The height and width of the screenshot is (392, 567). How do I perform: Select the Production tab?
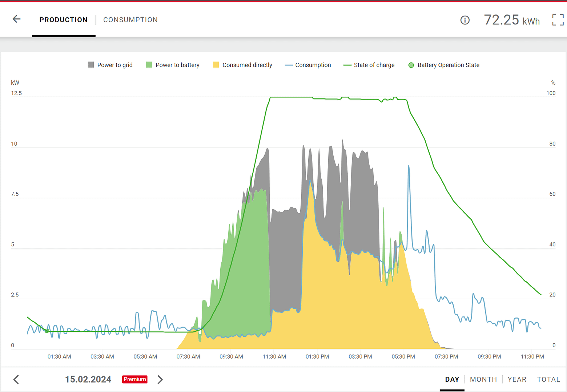pyautogui.click(x=64, y=20)
